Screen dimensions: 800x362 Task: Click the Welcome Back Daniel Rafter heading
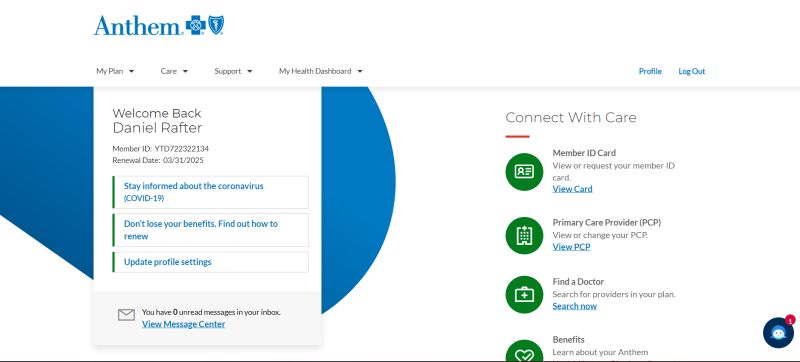[157, 120]
